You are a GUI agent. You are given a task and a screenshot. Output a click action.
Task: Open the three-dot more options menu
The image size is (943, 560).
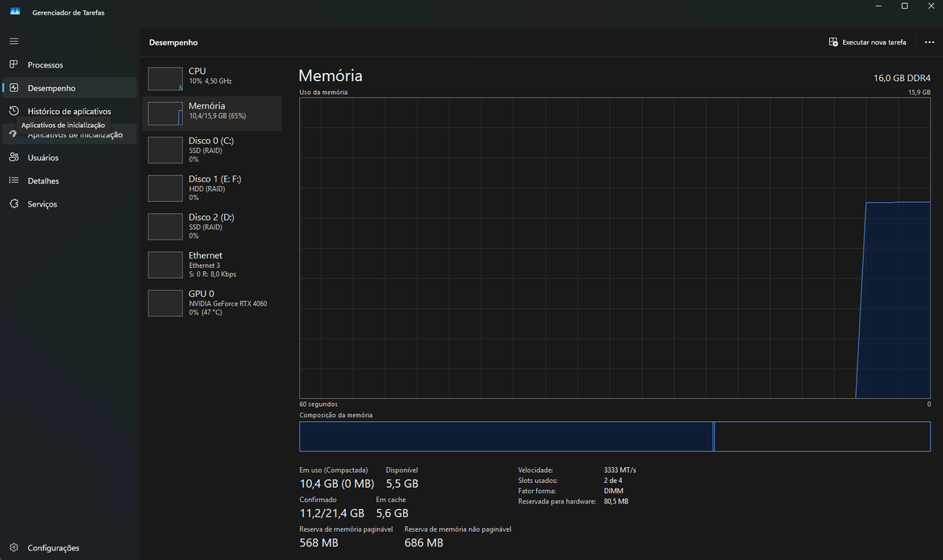coord(930,42)
